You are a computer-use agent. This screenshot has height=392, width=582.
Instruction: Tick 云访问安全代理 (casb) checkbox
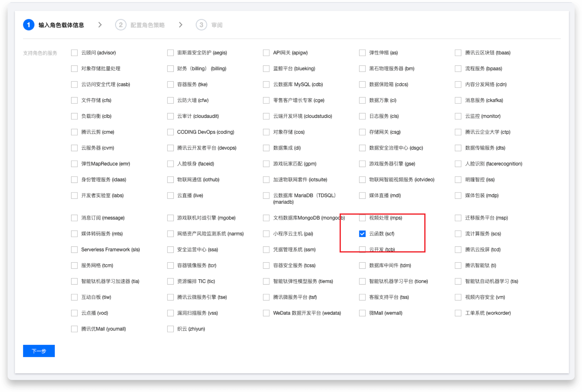[x=74, y=84]
